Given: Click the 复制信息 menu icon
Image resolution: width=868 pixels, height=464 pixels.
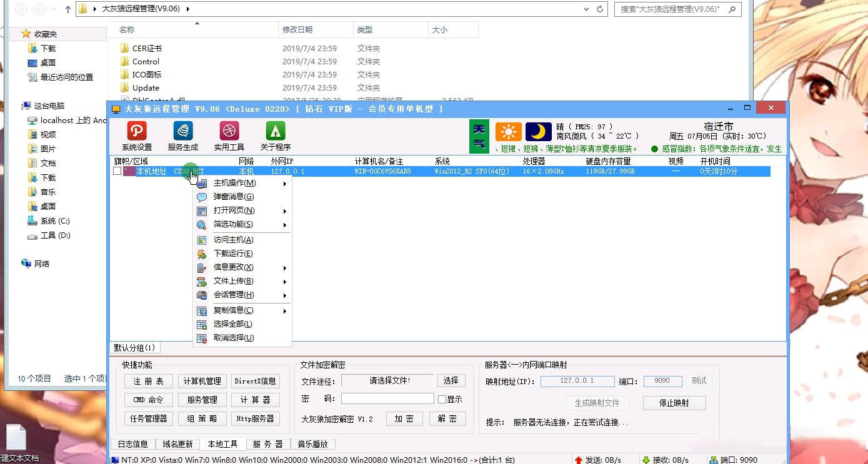Looking at the screenshot, I should (x=202, y=311).
